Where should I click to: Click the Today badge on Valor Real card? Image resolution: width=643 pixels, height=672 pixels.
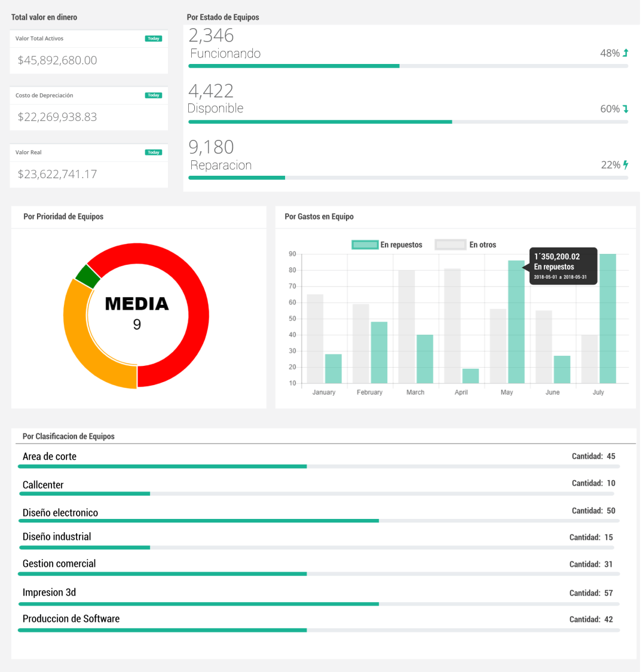click(154, 152)
